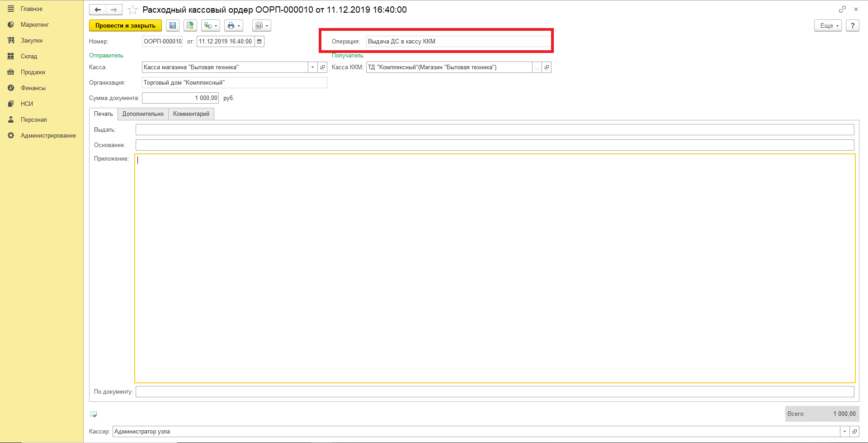This screenshot has width=868, height=443.
Task: Switch to the Печать tab
Action: click(x=104, y=114)
